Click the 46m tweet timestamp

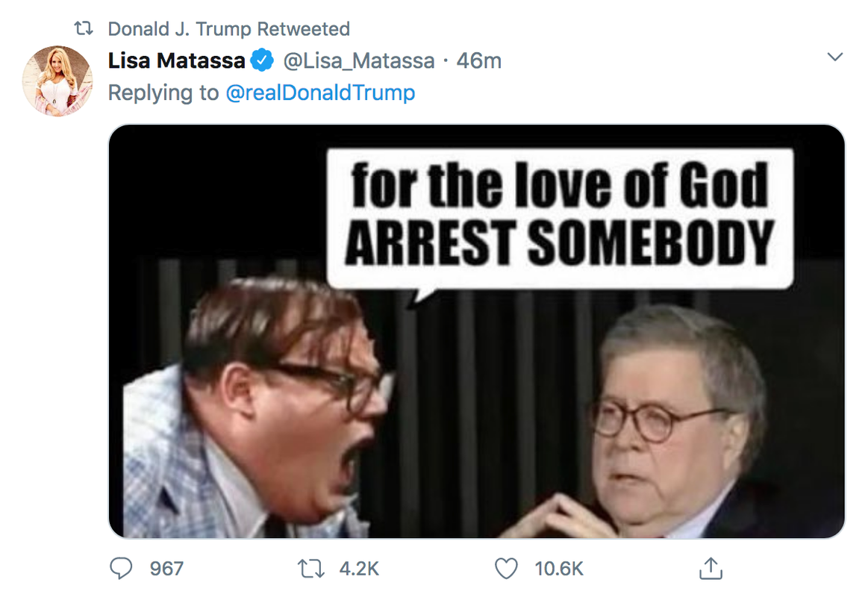tap(478, 60)
